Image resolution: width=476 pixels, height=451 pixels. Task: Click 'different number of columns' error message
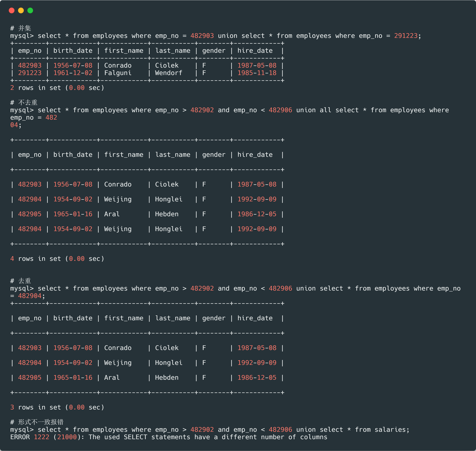[275, 437]
